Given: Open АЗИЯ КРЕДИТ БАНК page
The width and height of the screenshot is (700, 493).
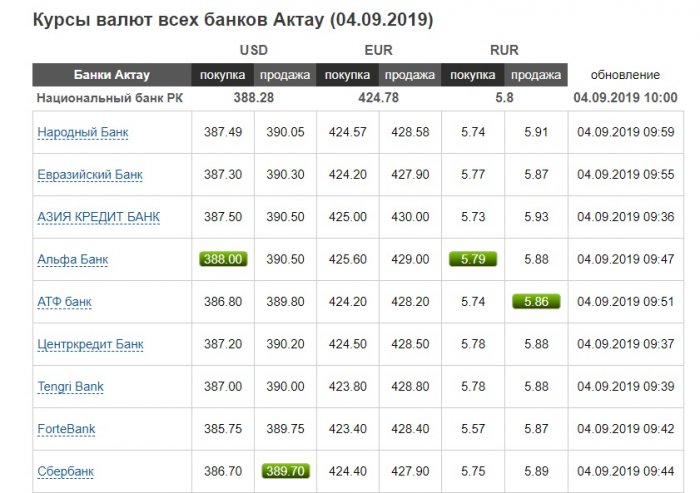Looking at the screenshot, I should (x=98, y=217).
